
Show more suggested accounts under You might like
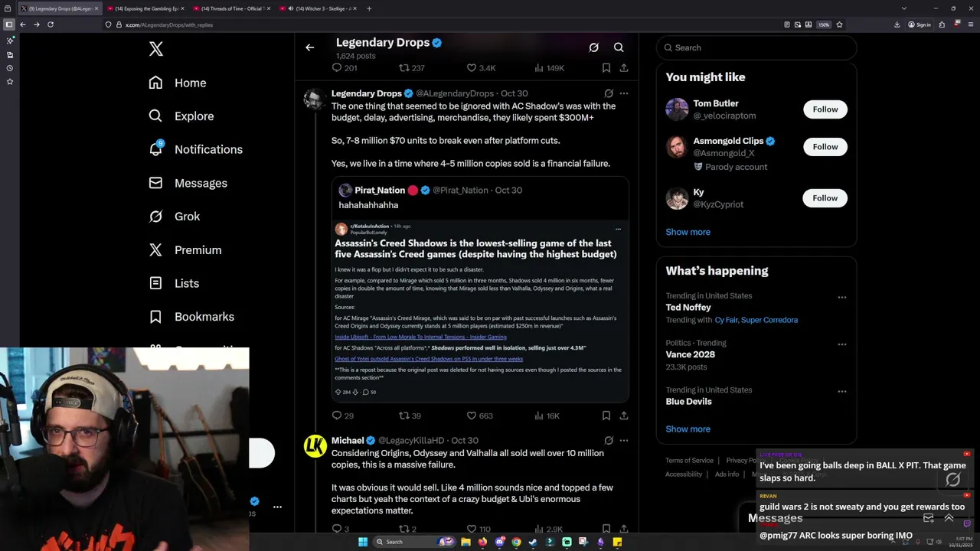coord(688,232)
